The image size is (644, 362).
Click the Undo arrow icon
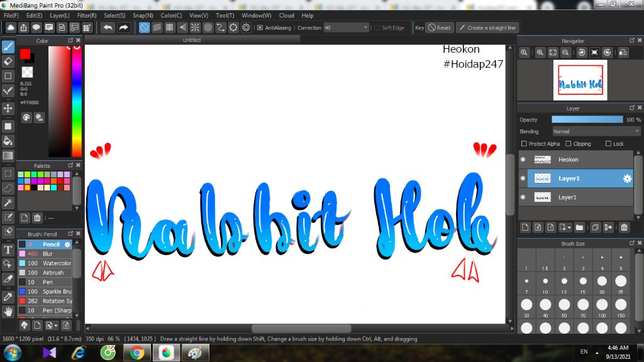108,28
